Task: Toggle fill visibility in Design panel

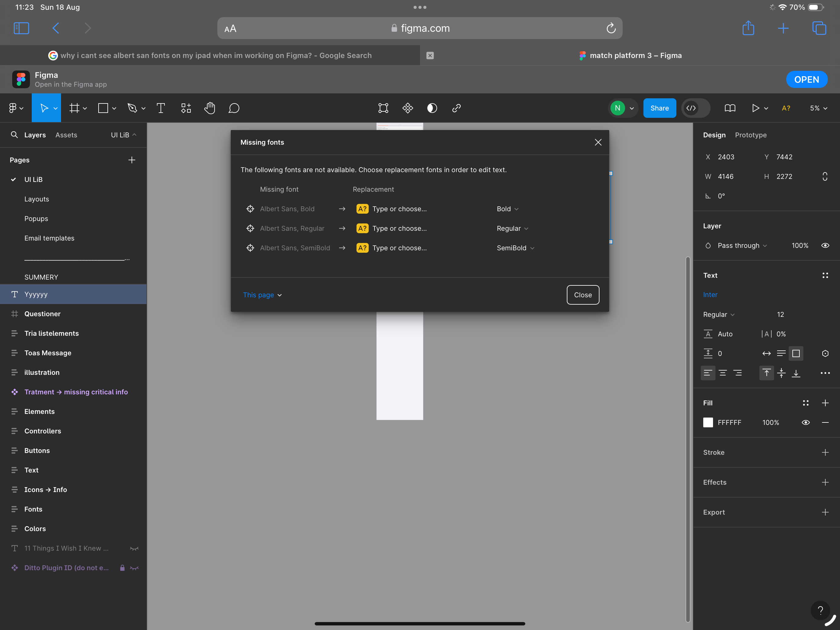Action: 806,422
